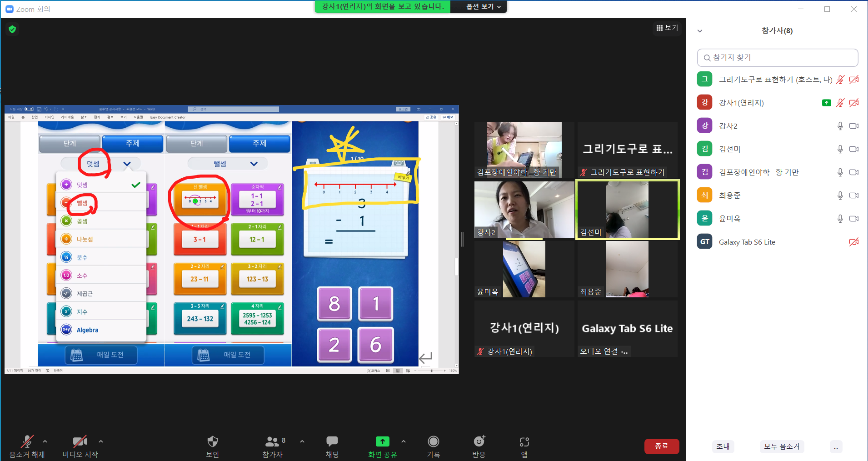The image size is (868, 461).
Task: Unmute microphone with 음소거 해제 button
Action: coord(27,446)
